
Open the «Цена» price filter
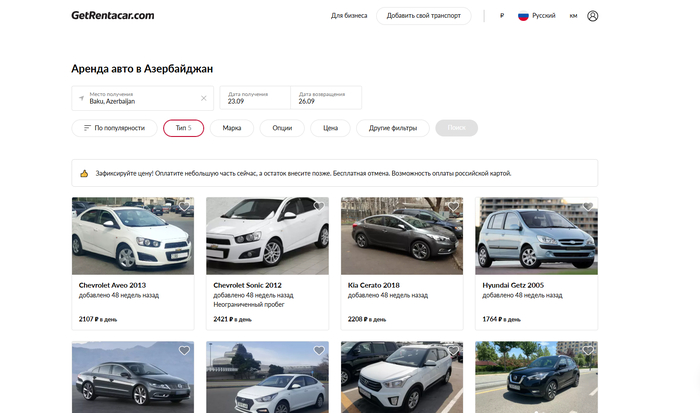(x=330, y=128)
